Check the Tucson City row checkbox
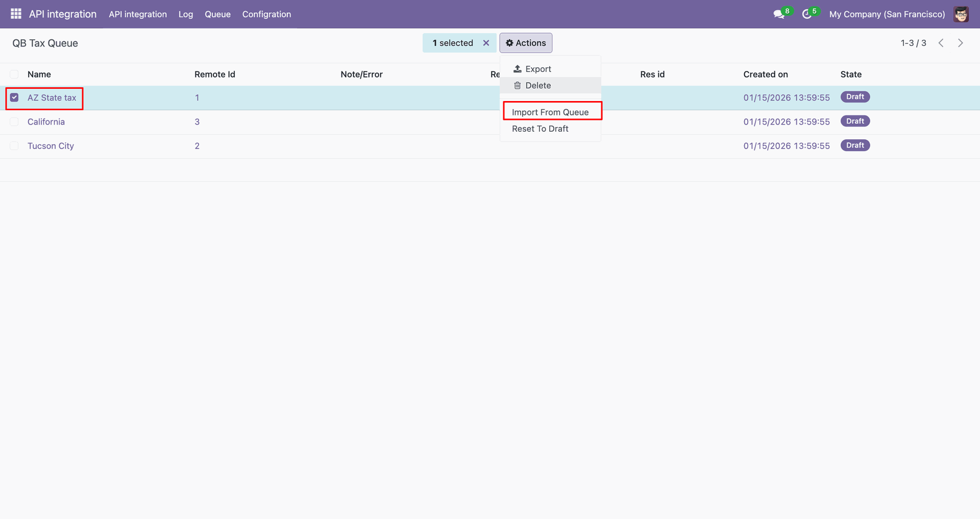The image size is (980, 519). (14, 146)
